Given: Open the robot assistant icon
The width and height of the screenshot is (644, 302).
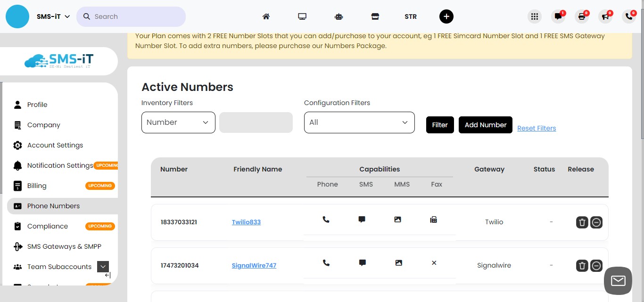Looking at the screenshot, I should (339, 16).
